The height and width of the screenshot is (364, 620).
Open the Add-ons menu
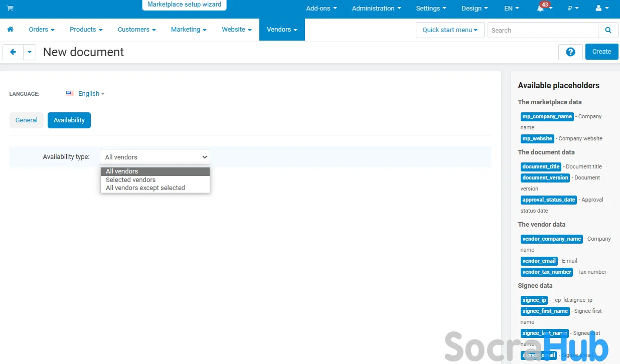(321, 9)
